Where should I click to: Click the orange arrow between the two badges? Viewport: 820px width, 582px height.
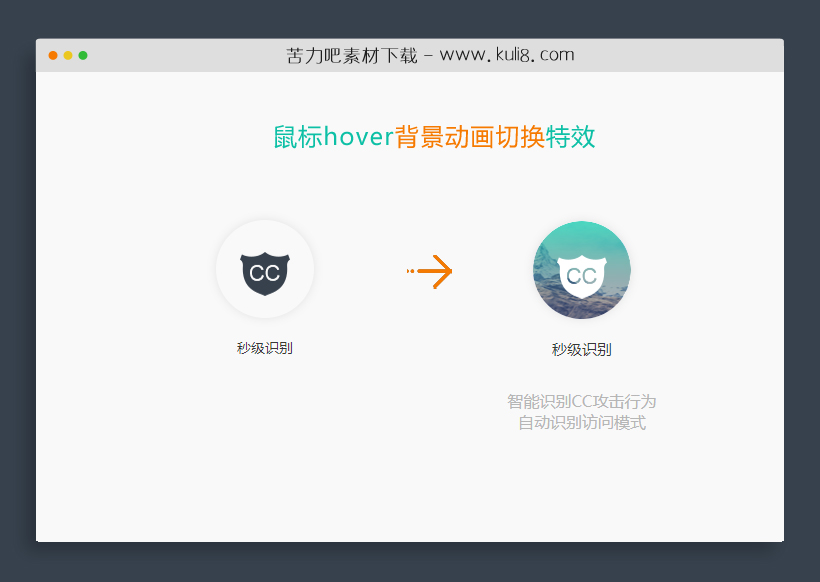[x=430, y=270]
